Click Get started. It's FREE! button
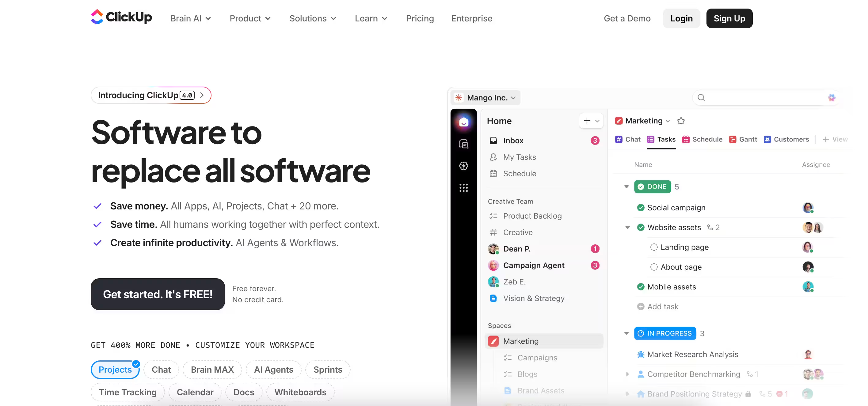The height and width of the screenshot is (406, 868). 158,294
